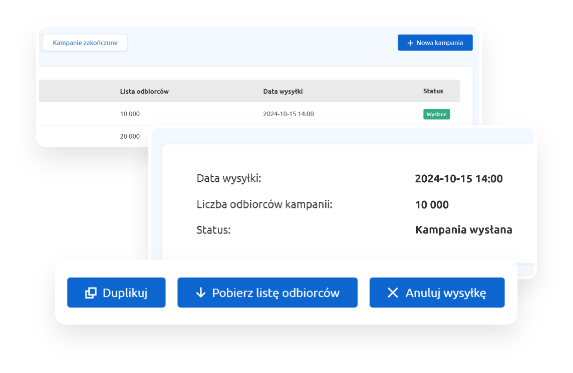573x373 pixels.
Task: Click the bold date value in the details card
Action: point(459,179)
